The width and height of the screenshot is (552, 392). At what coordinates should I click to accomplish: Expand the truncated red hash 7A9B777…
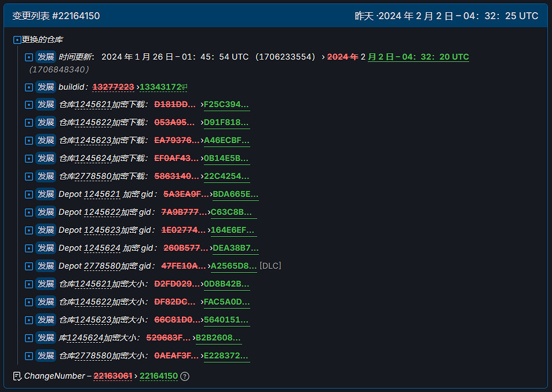coord(184,213)
